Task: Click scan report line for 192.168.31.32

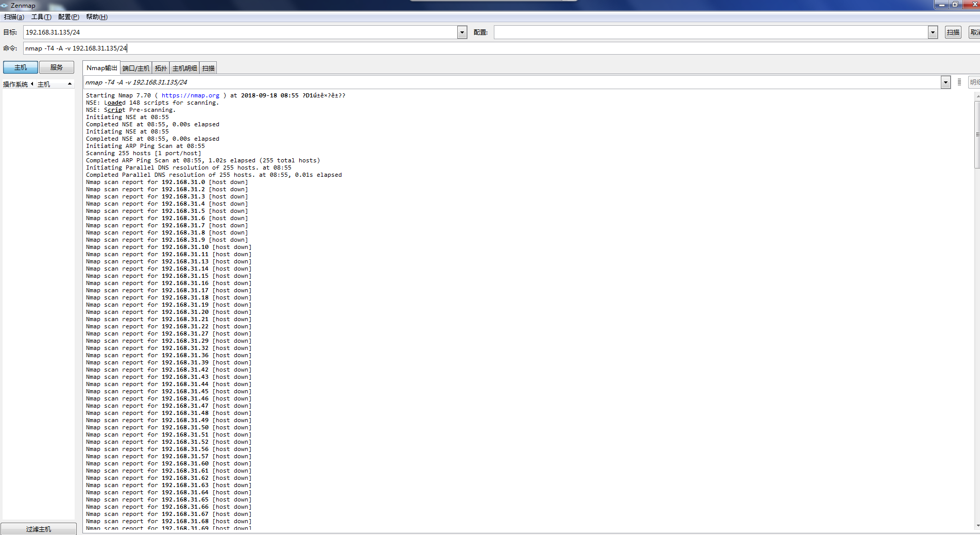Action: point(169,348)
